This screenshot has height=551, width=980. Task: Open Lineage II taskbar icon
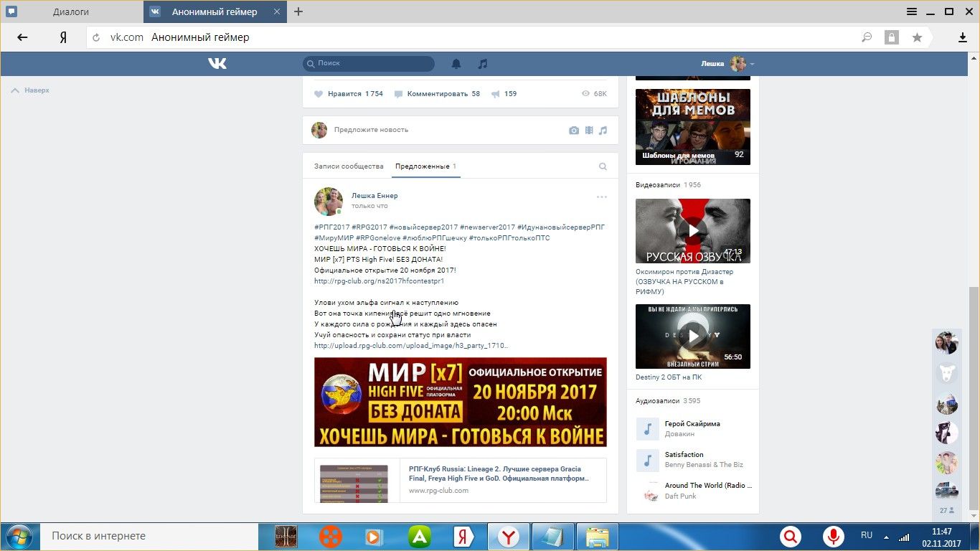(x=287, y=537)
